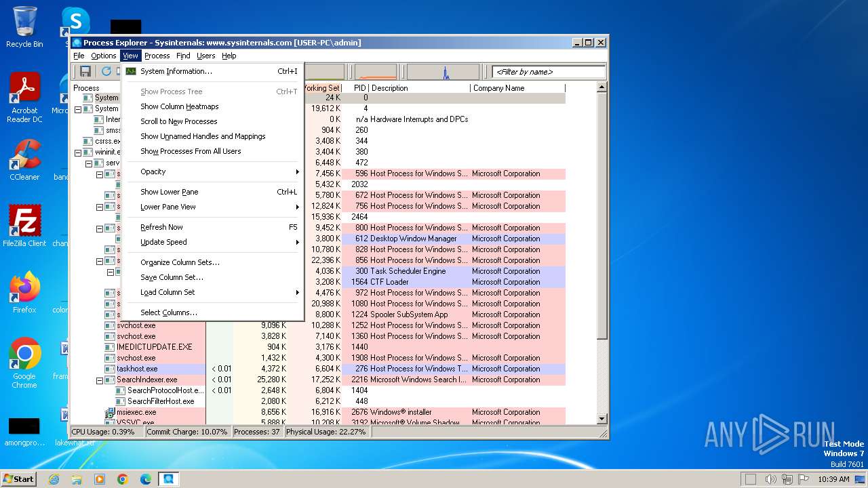Image resolution: width=868 pixels, height=488 pixels.
Task: Open the Process menu
Action: pos(157,56)
